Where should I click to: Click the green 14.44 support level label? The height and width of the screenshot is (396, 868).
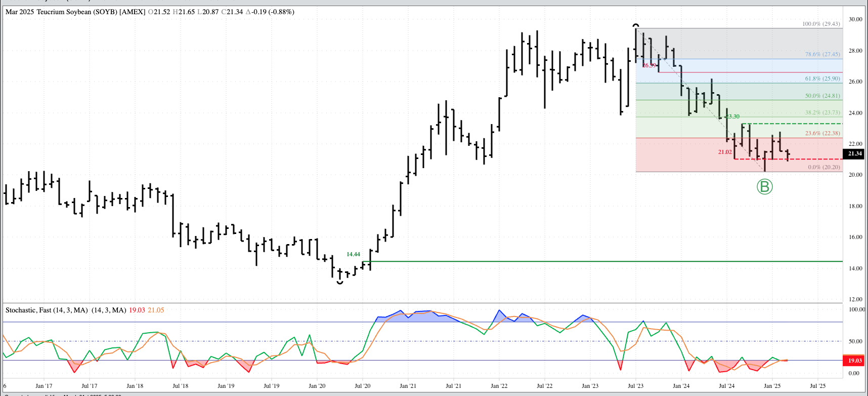(353, 254)
